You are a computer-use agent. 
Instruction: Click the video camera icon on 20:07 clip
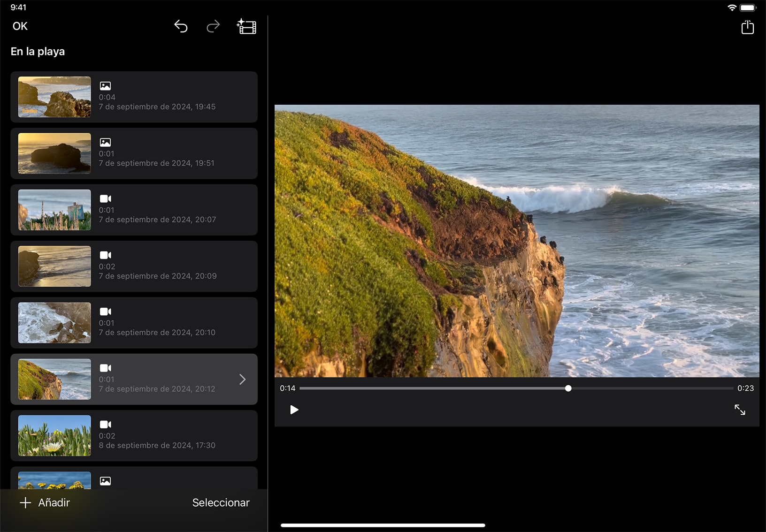(x=106, y=198)
